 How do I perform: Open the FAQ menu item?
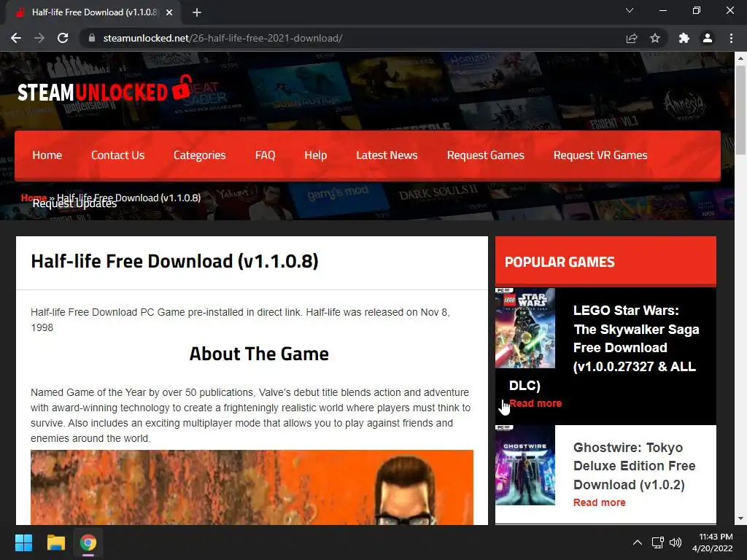[265, 155]
